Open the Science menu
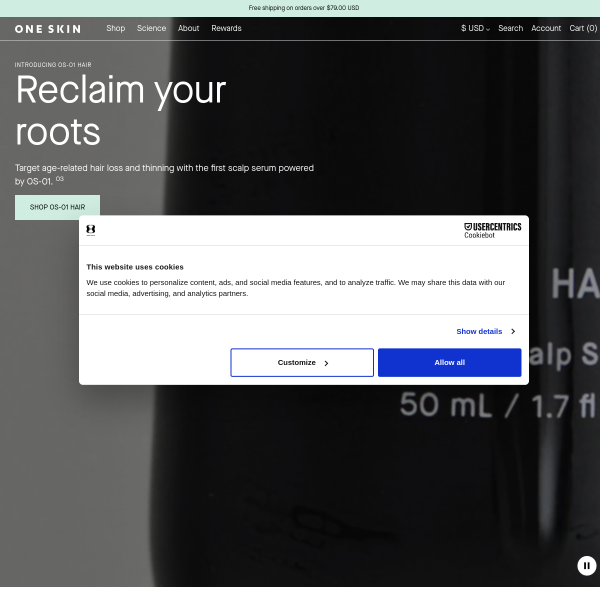Viewport: 600px width, 600px height. [152, 28]
